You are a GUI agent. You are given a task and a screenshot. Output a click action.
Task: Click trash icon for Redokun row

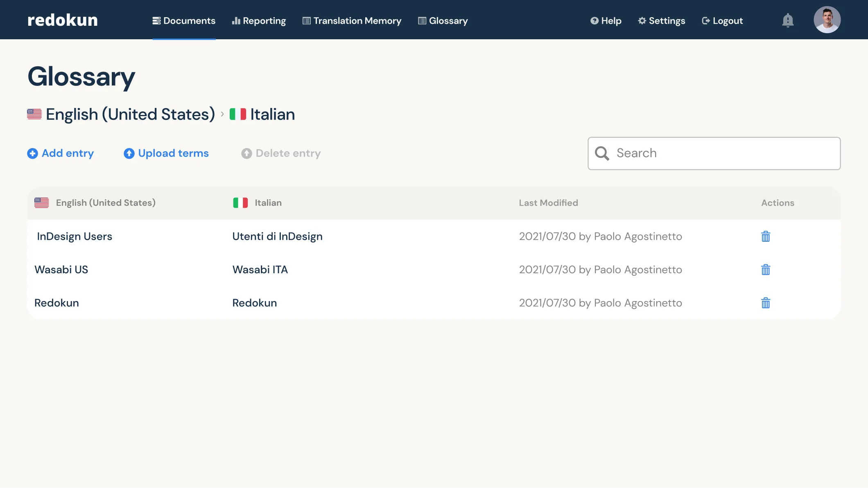[765, 303]
